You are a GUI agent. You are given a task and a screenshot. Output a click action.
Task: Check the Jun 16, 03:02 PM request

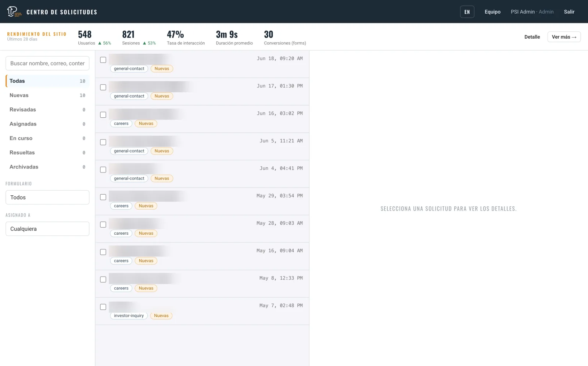[103, 115]
